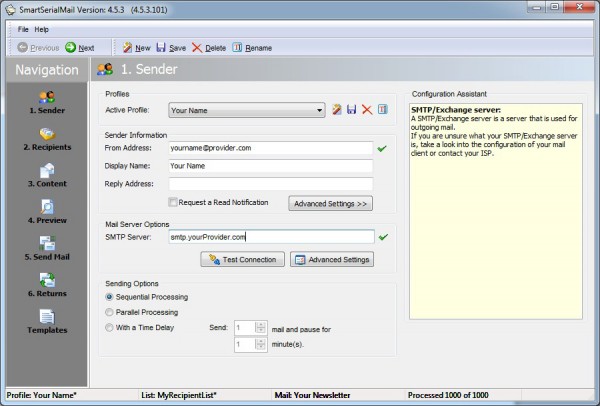
Task: Click the red delete profile icon
Action: tap(367, 110)
